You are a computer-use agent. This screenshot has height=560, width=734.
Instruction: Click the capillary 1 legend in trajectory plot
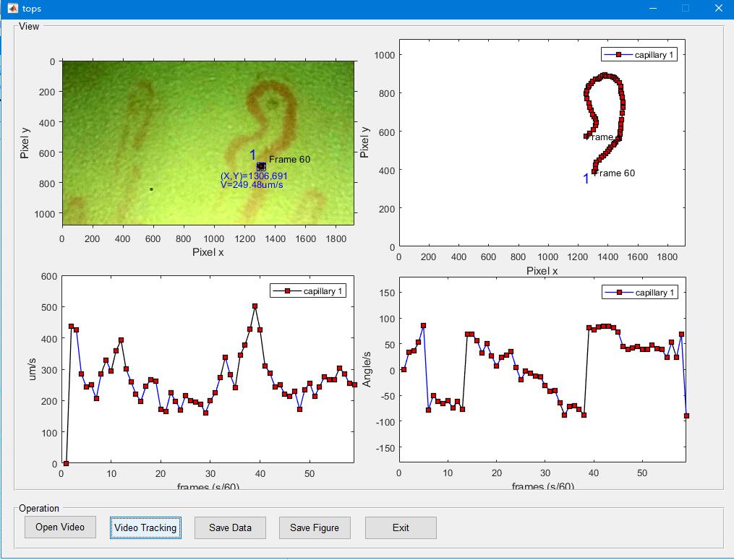tap(639, 55)
